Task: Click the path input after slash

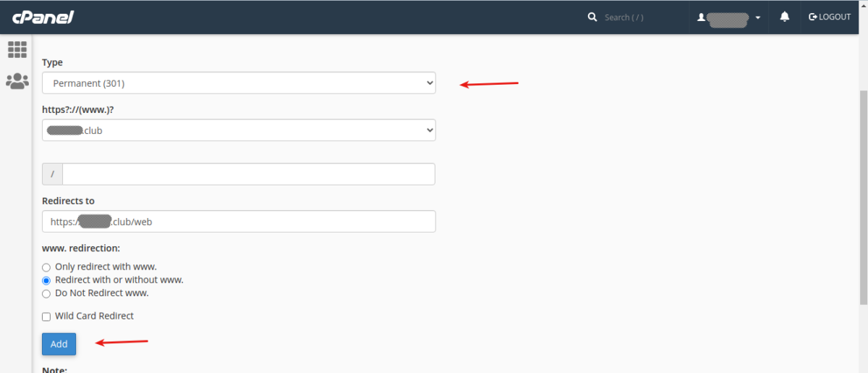Action: pos(248,174)
